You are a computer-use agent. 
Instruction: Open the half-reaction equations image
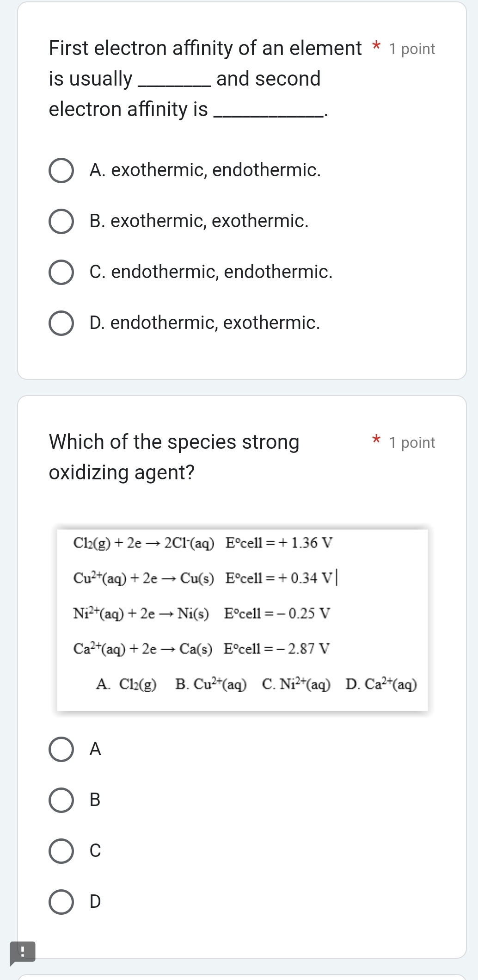[242, 620]
